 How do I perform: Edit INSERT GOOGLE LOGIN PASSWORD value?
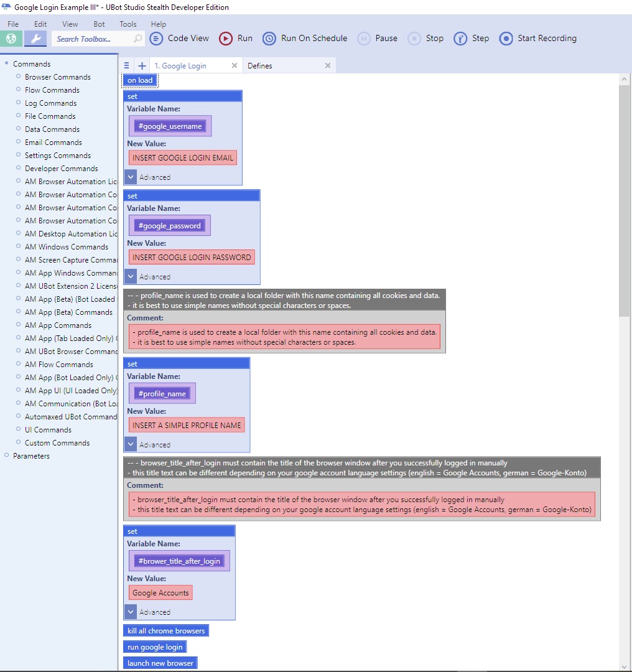(192, 257)
